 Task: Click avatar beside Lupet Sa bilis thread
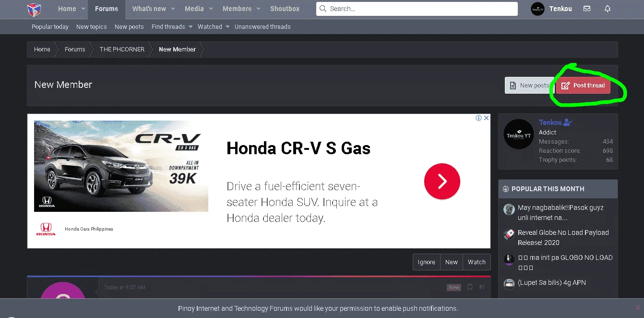click(x=509, y=284)
